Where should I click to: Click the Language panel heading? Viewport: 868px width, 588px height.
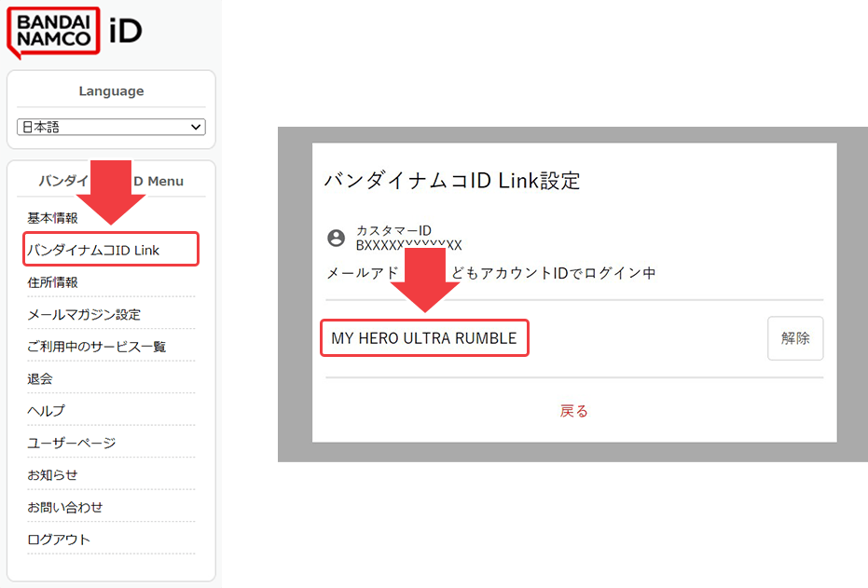point(111,91)
